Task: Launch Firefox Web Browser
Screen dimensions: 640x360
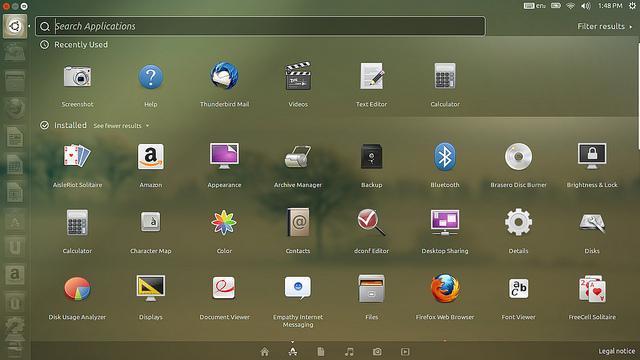Action: [445, 289]
